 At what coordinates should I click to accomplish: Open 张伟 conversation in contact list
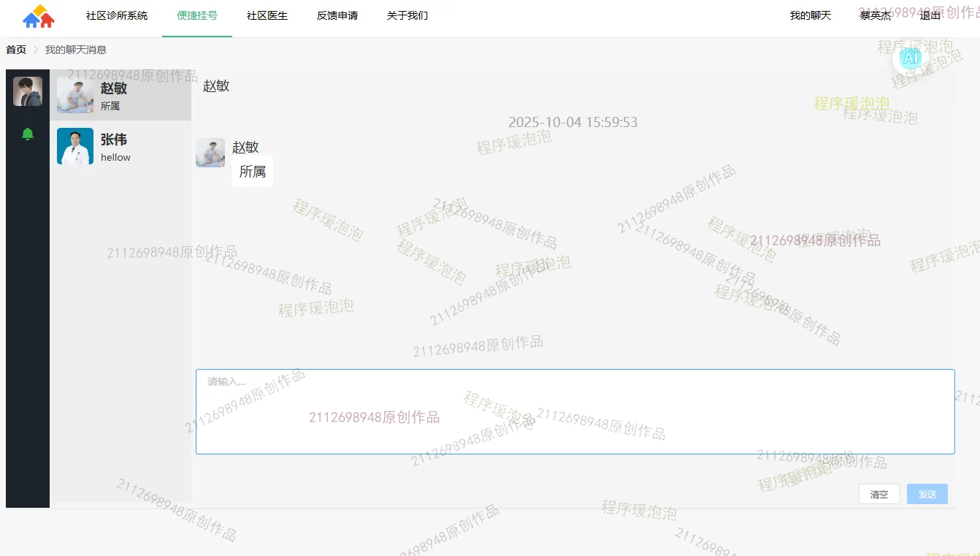[120, 146]
